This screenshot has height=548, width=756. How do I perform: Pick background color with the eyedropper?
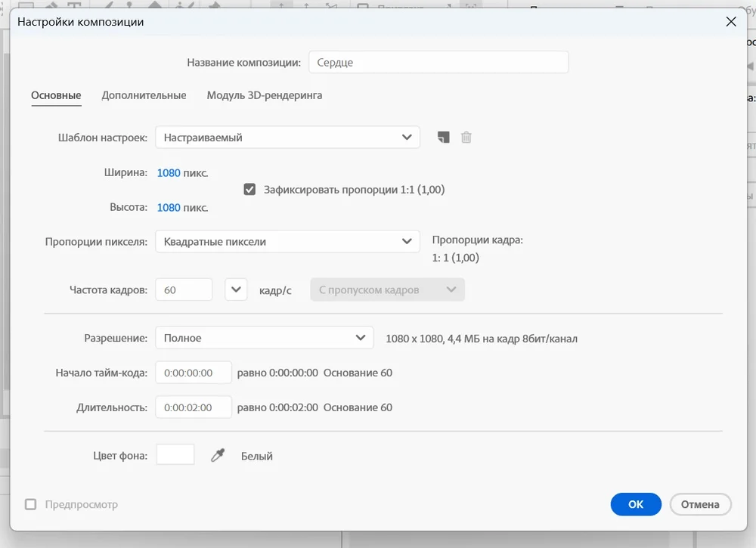point(218,455)
